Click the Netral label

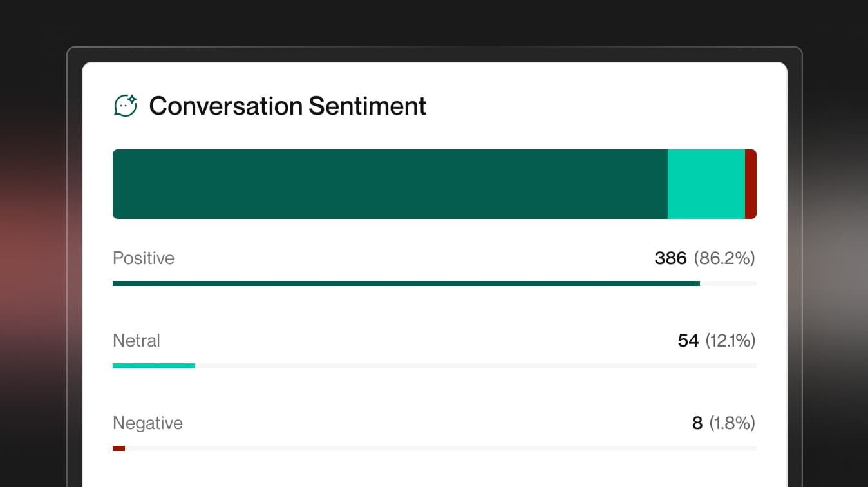pyautogui.click(x=136, y=341)
